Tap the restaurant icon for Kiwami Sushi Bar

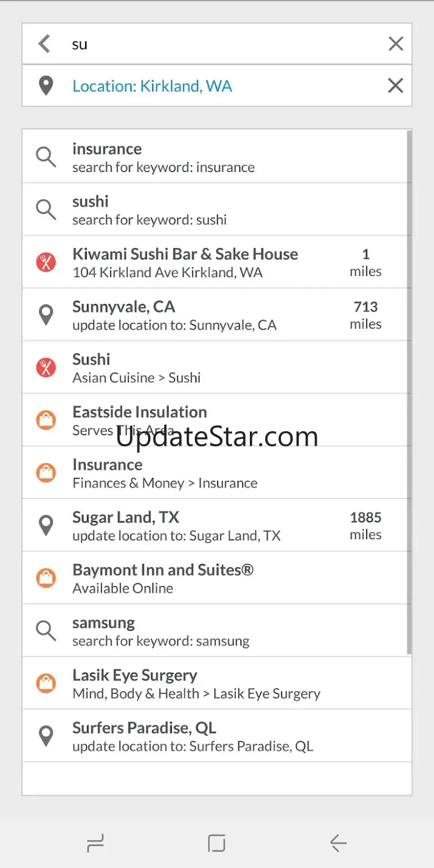46,262
